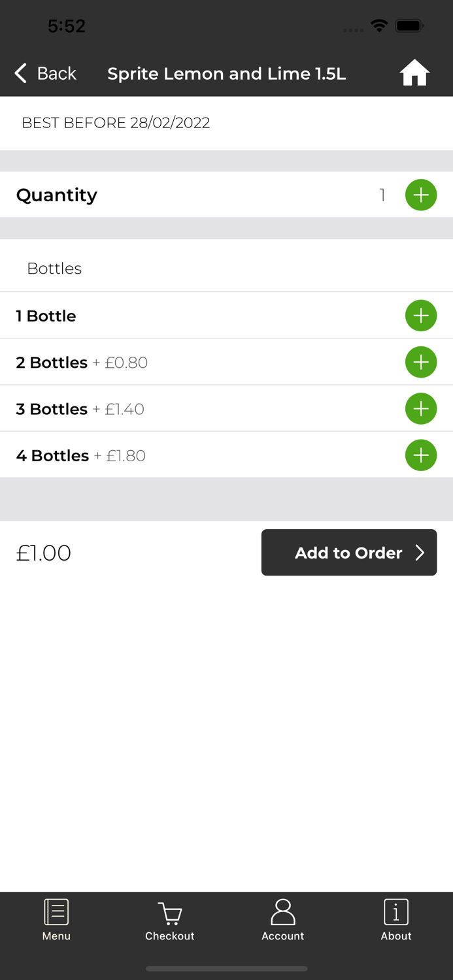Tap the battery indicator icon
453x980 pixels.
(410, 26)
